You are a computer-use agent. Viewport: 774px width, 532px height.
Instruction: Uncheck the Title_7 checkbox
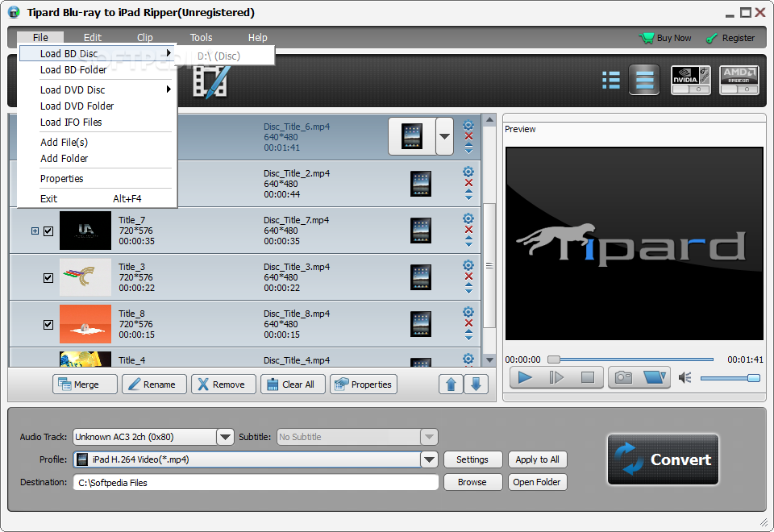tap(48, 231)
